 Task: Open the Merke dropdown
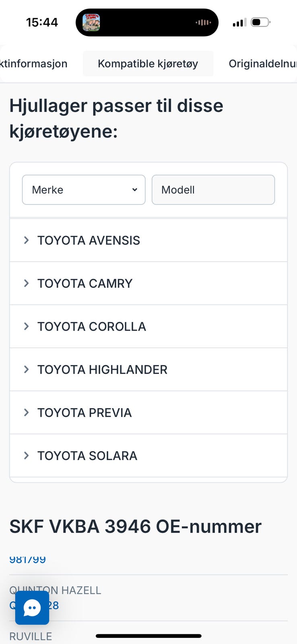[84, 190]
